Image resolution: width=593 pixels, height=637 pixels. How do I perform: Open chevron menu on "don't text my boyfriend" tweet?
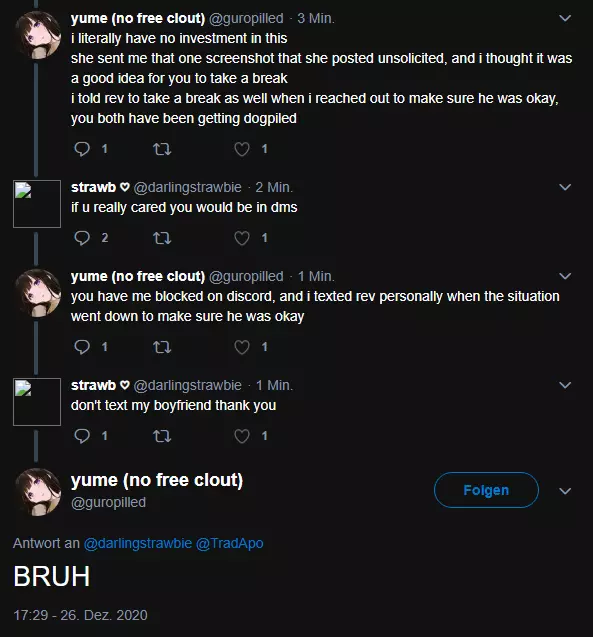(565, 385)
